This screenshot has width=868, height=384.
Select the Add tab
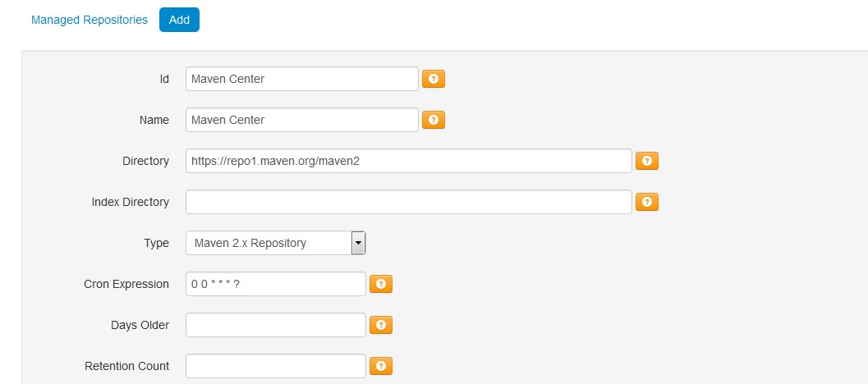point(179,20)
